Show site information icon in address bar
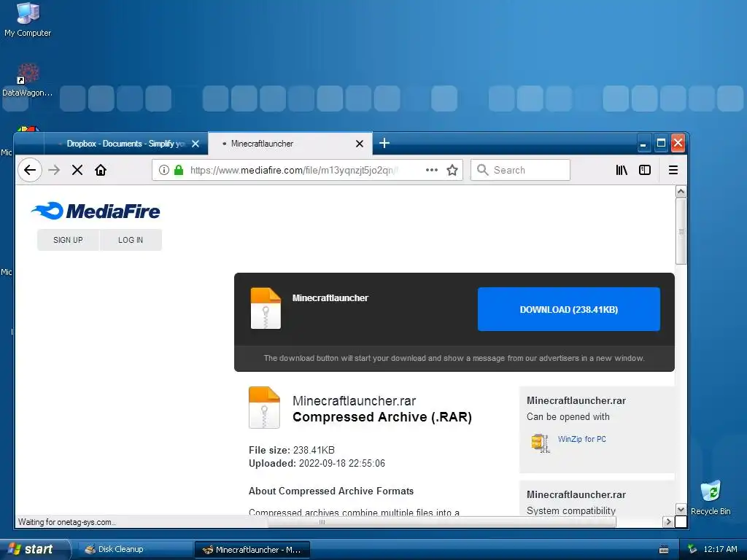Image resolution: width=747 pixels, height=560 pixels. point(164,170)
